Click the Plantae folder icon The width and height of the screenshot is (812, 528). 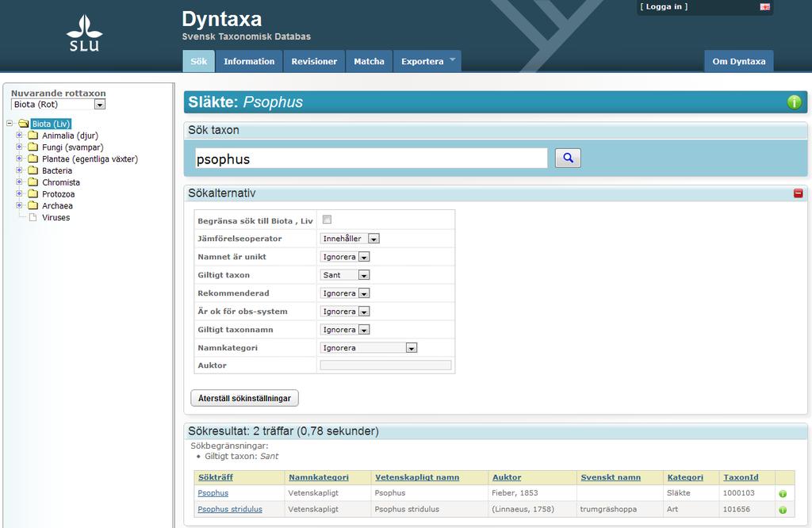(x=33, y=159)
